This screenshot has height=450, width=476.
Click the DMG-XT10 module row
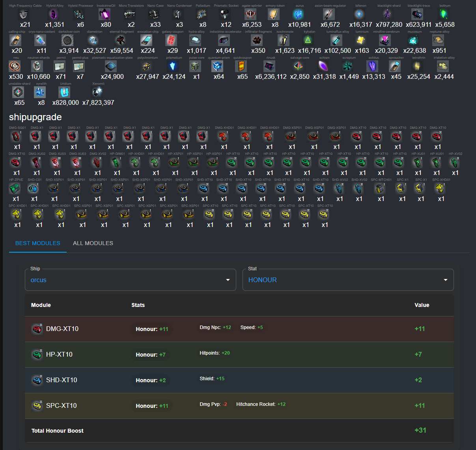(x=239, y=329)
